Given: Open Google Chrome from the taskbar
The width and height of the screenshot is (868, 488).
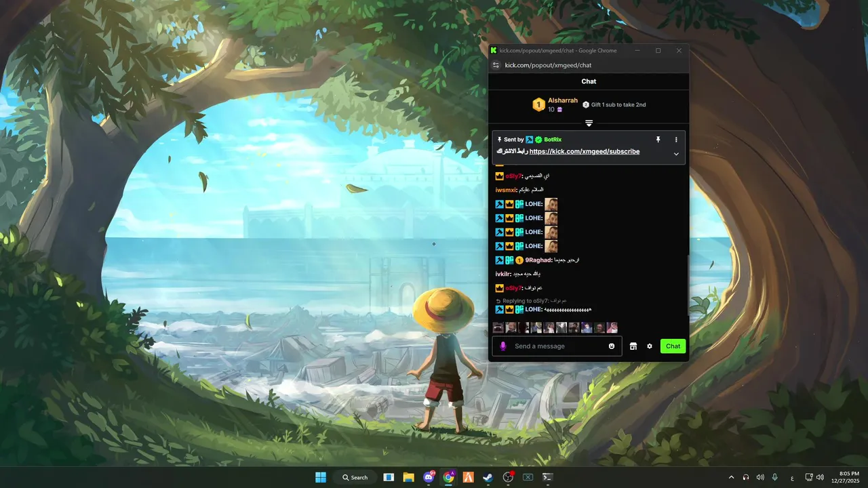Looking at the screenshot, I should pos(448,477).
